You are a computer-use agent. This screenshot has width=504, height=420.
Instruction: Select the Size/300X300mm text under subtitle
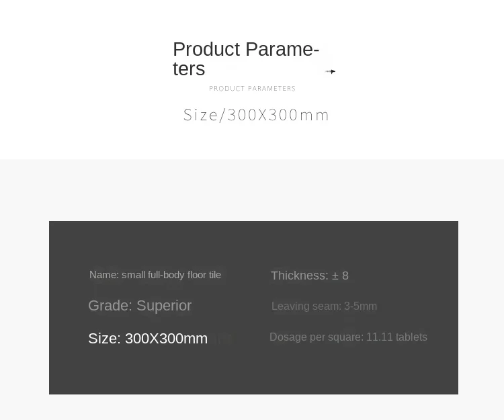[x=256, y=115]
